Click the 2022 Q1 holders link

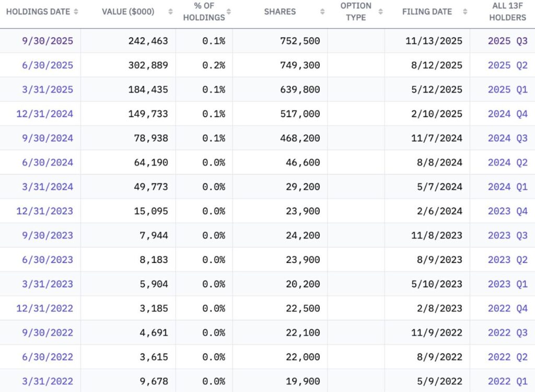507,382
